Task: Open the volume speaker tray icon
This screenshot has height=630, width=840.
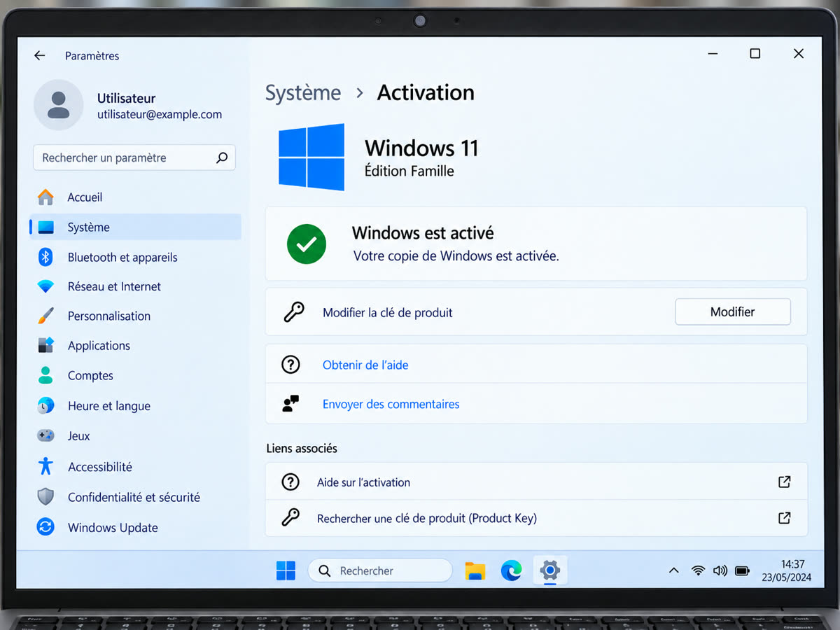Action: tap(720, 570)
